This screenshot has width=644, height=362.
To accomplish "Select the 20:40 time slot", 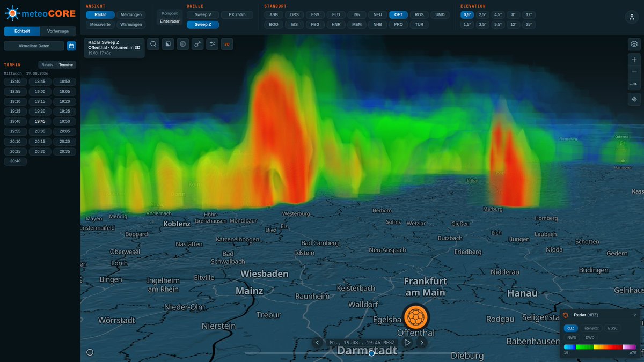I will (15, 161).
